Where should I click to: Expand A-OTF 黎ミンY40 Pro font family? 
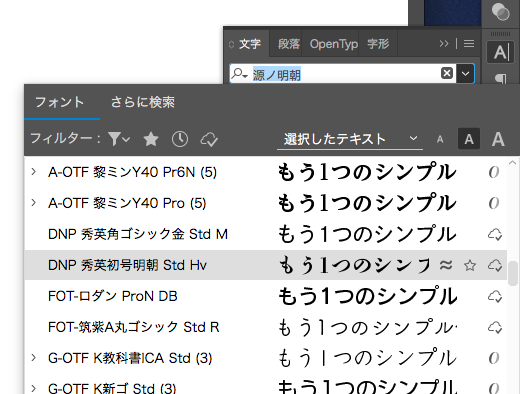[34, 203]
